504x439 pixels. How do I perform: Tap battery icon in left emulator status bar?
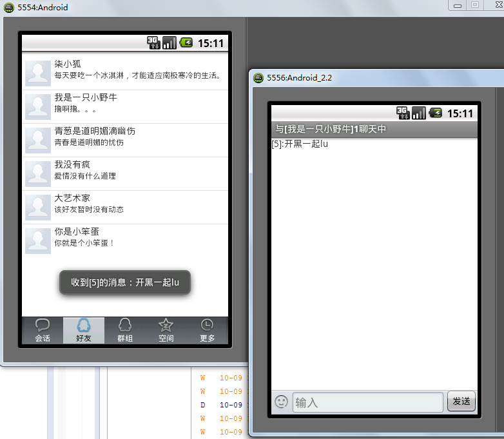click(x=186, y=43)
